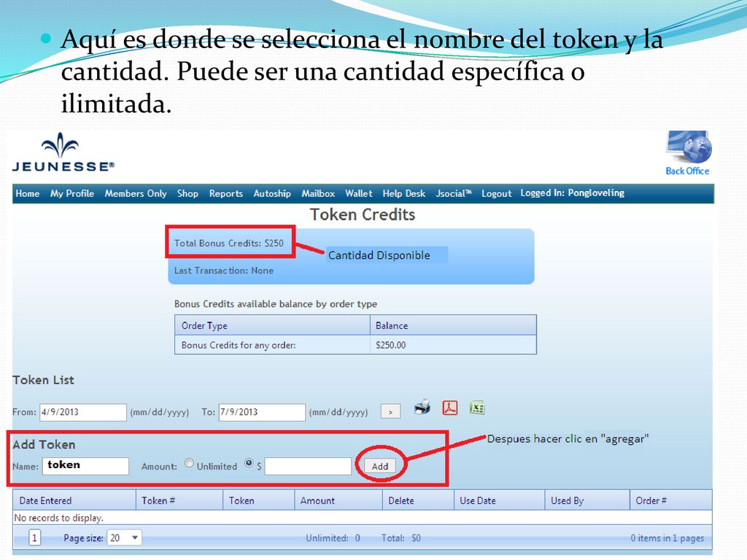Select the Unlimited amount option
The image size is (747, 560).
click(189, 463)
